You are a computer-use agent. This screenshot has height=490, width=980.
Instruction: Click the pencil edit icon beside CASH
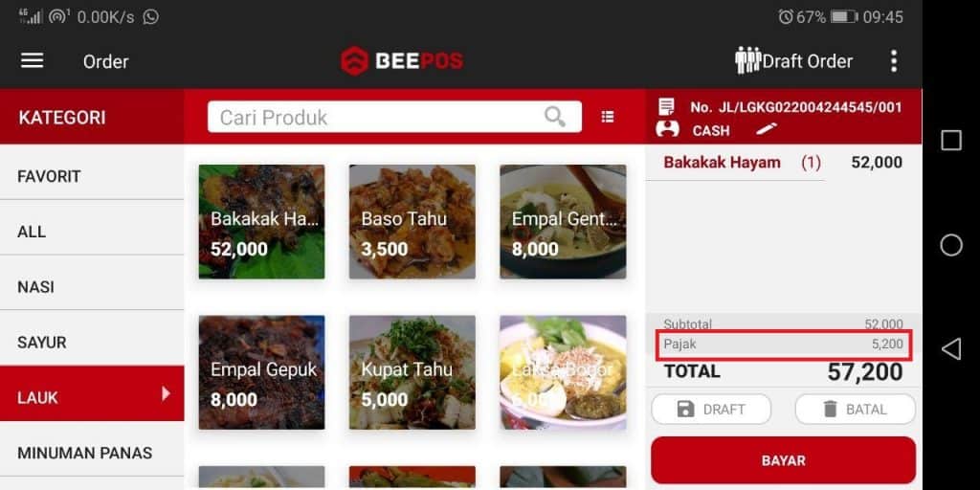[x=767, y=129]
